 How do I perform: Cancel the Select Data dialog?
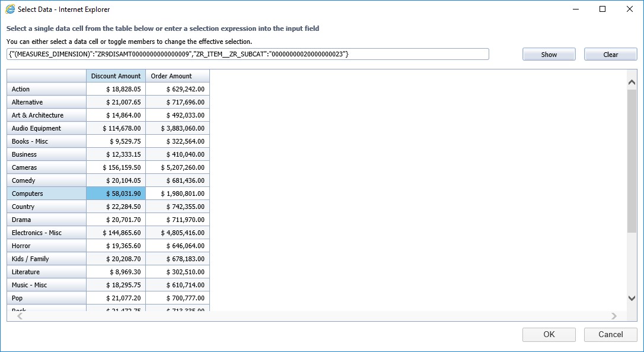610,334
